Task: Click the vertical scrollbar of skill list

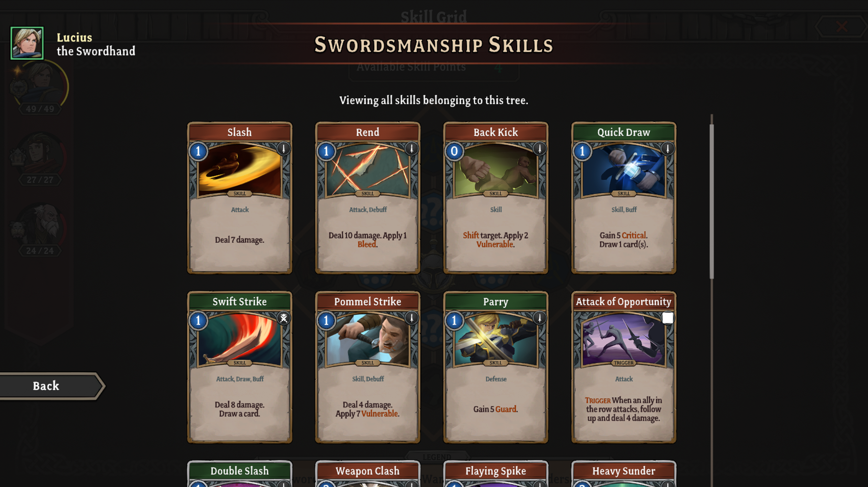Action: point(712,201)
